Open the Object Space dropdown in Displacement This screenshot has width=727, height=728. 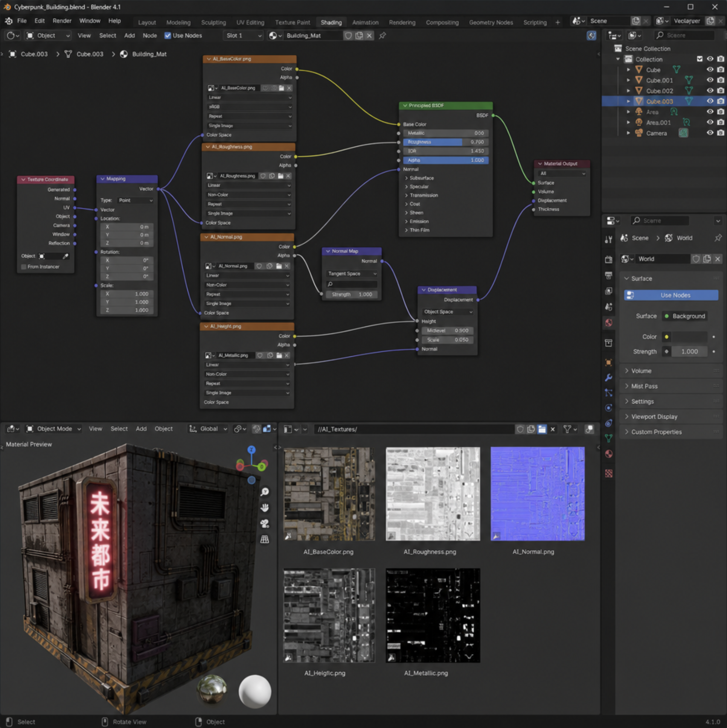tap(447, 312)
